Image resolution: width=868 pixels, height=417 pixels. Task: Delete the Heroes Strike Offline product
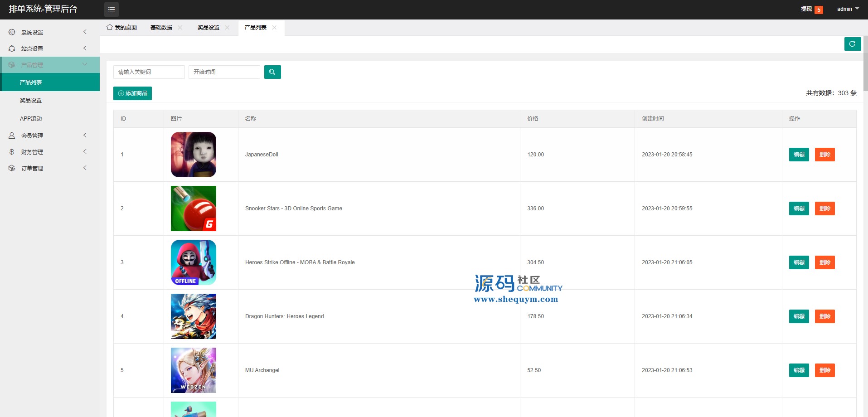tap(825, 262)
